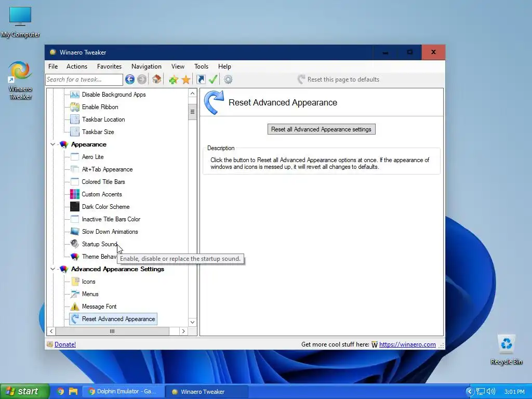Click Reset this page to defaults
The width and height of the screenshot is (532, 399).
[x=338, y=79]
